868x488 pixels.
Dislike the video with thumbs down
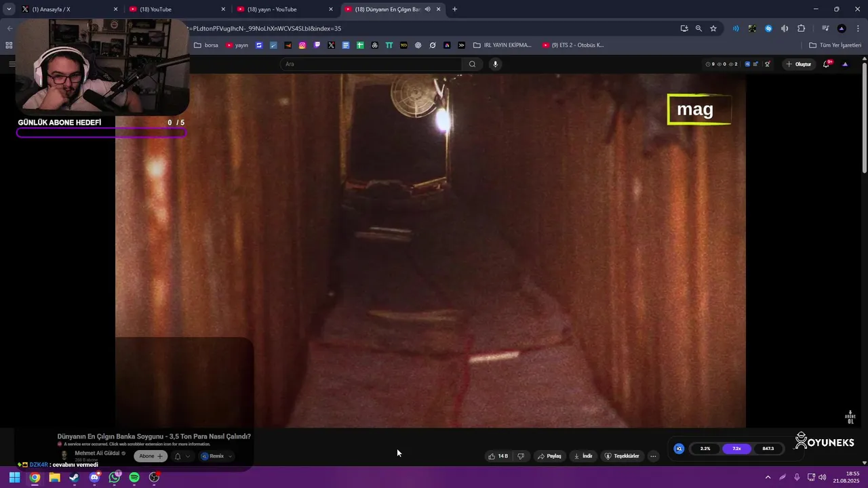click(x=521, y=456)
